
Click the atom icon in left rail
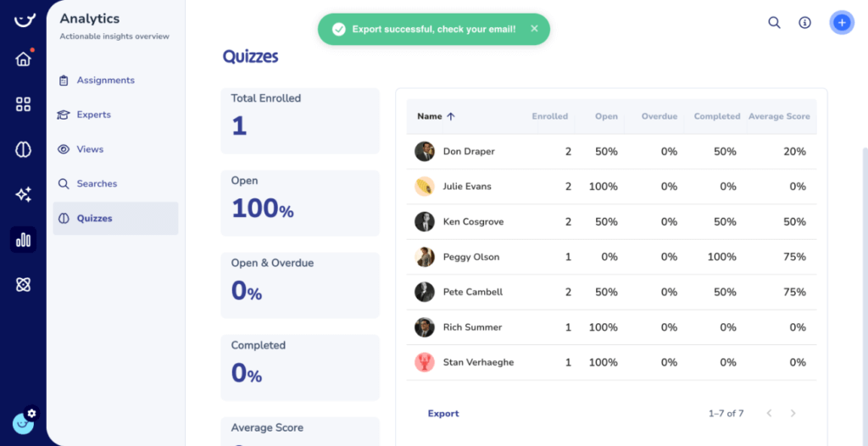(x=23, y=285)
